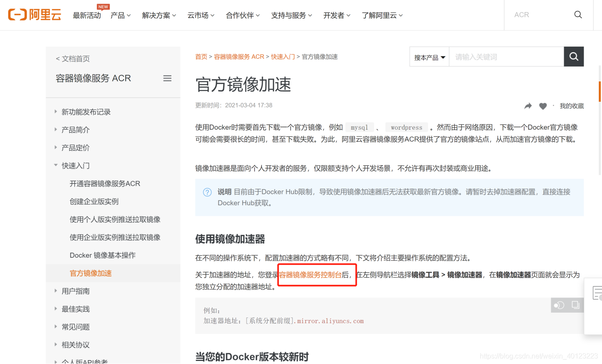Expand the 产品定价 section
Screen dimensions: 602x364
tap(76, 147)
